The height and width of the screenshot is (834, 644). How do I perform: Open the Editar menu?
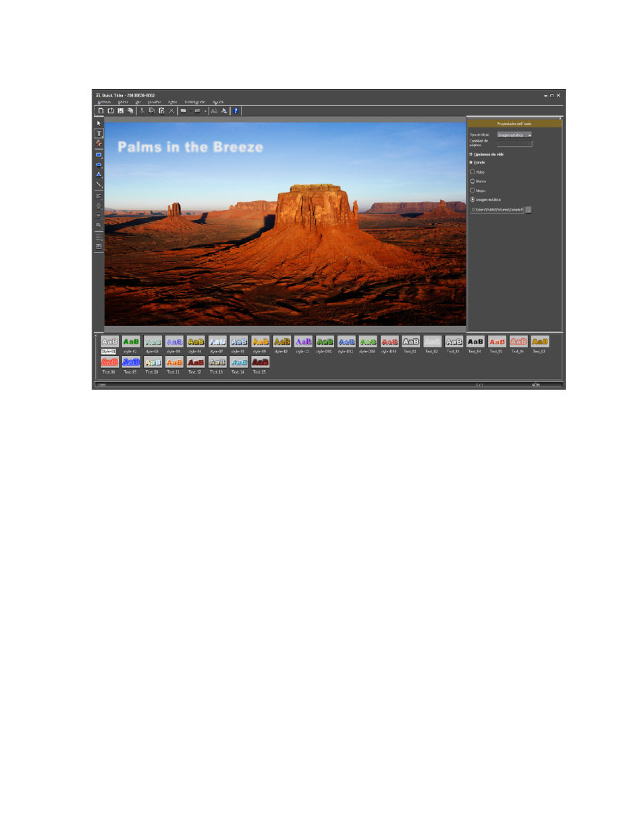tap(123, 102)
